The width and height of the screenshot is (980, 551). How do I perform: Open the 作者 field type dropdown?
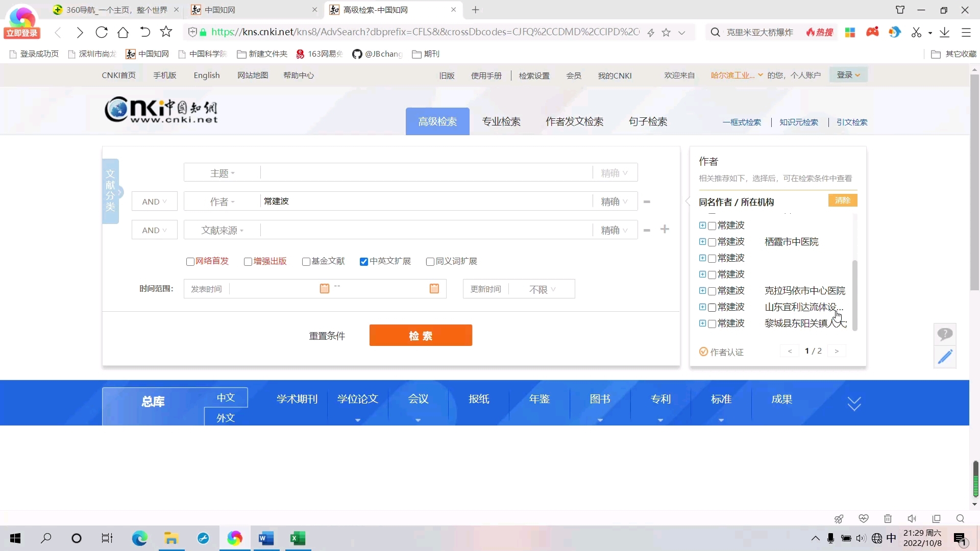click(222, 202)
